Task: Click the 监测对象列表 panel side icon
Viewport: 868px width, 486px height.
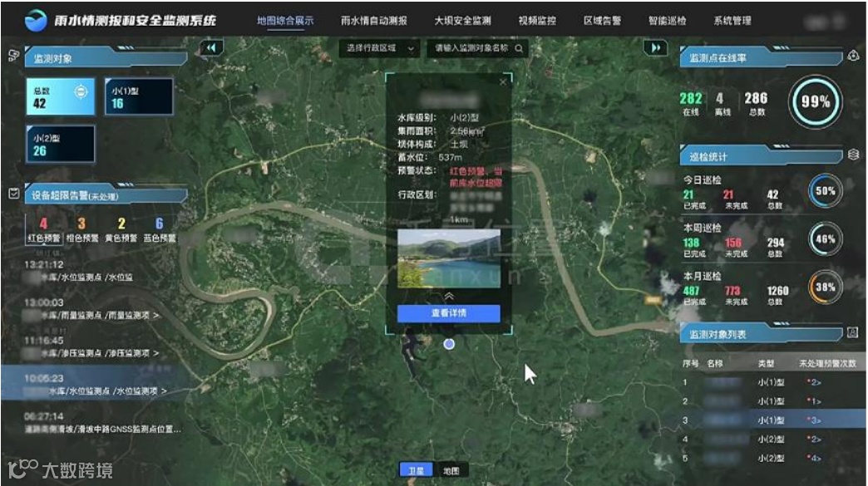Action: [853, 332]
